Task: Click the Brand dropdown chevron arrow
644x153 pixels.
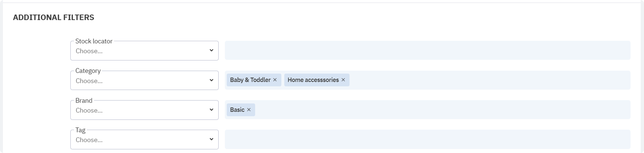Action: tap(211, 110)
